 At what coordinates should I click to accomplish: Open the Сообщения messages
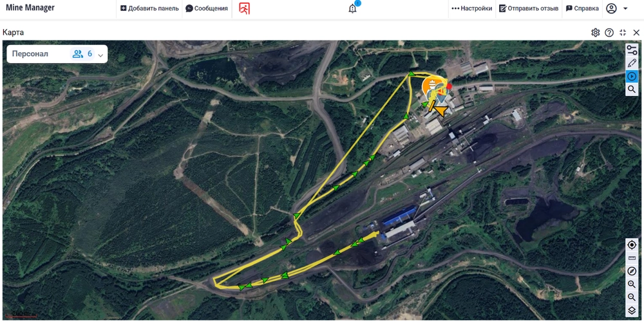pos(207,8)
